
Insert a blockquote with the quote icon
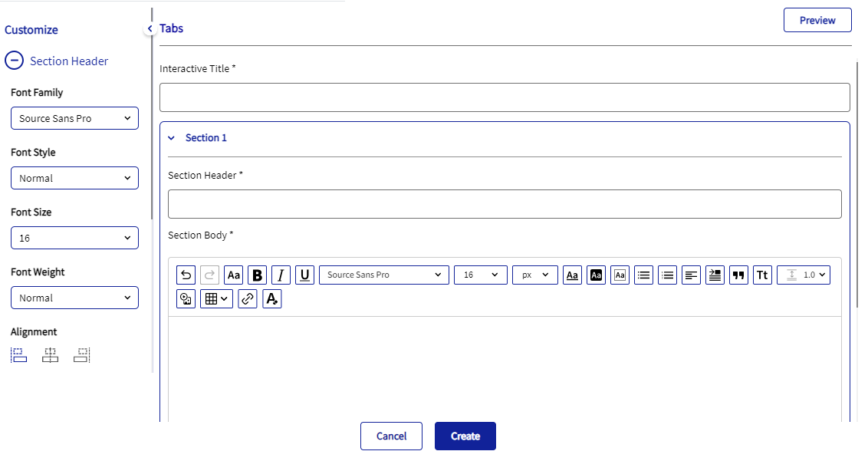738,275
